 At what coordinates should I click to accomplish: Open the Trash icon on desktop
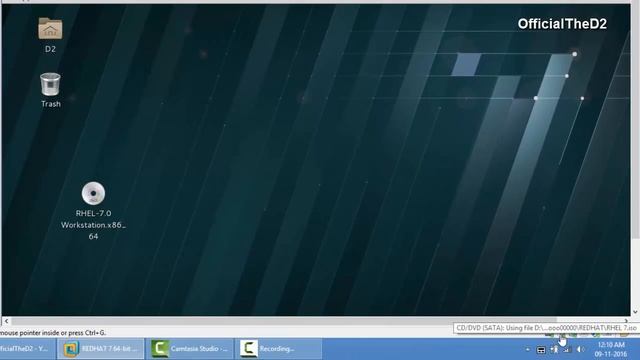[50, 84]
